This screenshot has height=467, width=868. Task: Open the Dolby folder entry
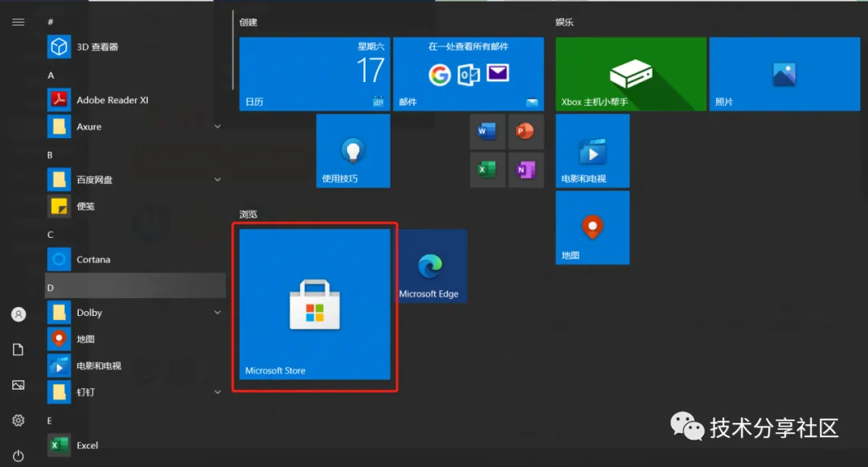coord(136,313)
